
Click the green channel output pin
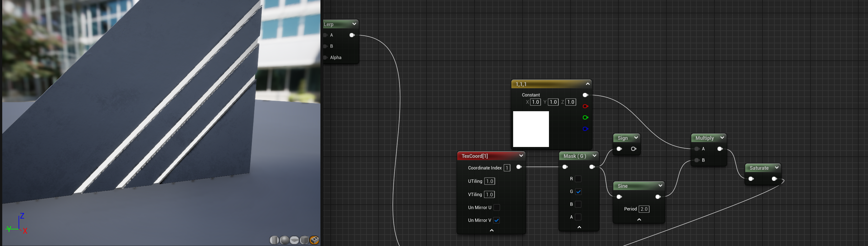(x=585, y=117)
